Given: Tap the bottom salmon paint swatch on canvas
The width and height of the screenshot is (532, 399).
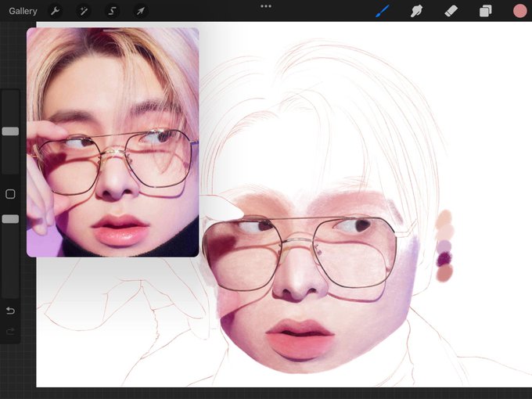Looking at the screenshot, I should tap(445, 273).
